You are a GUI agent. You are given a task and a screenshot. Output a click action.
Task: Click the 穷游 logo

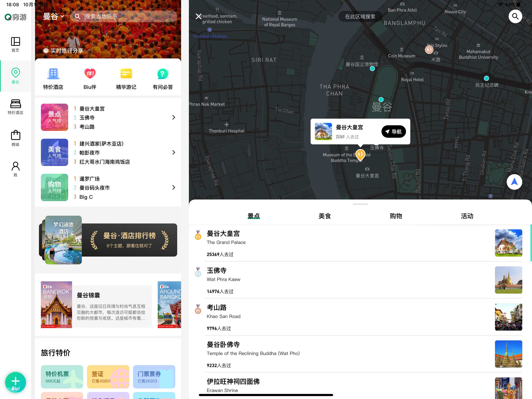(x=16, y=17)
